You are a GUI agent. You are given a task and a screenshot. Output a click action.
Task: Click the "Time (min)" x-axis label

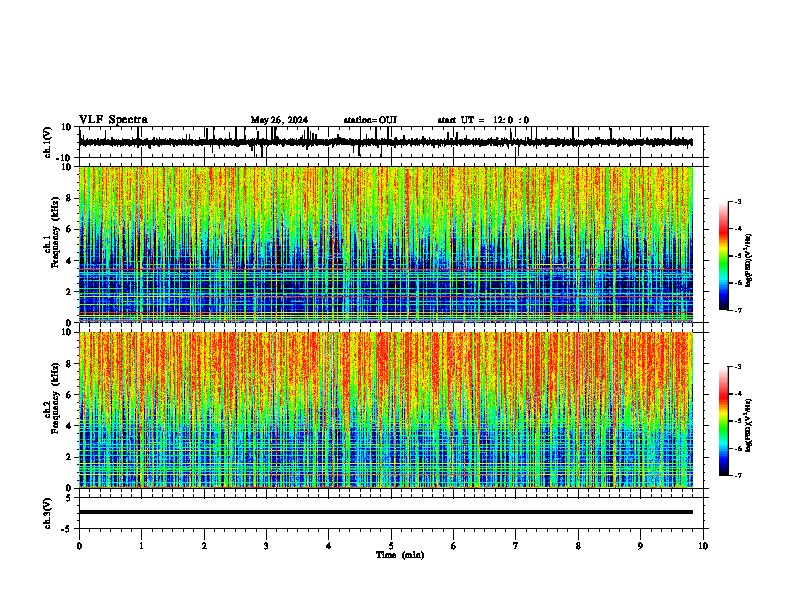(x=400, y=555)
